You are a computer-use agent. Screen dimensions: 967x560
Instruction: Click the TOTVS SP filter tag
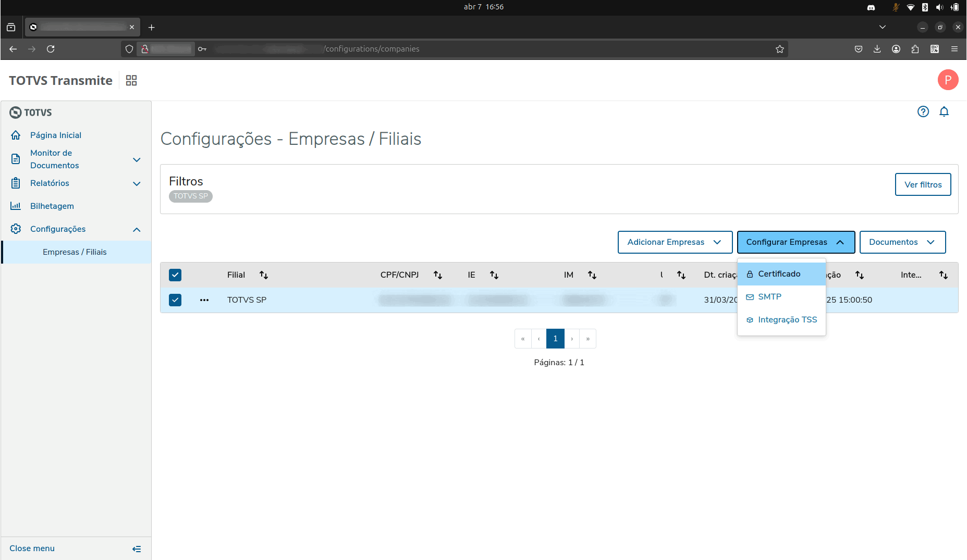coord(191,196)
